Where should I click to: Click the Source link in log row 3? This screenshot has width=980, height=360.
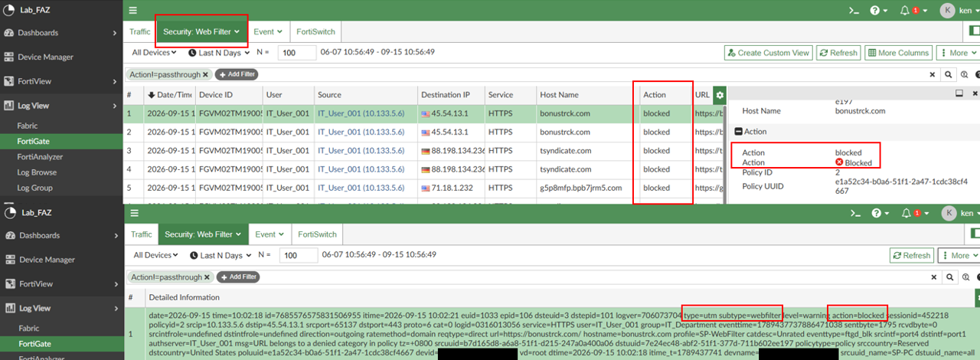361,151
